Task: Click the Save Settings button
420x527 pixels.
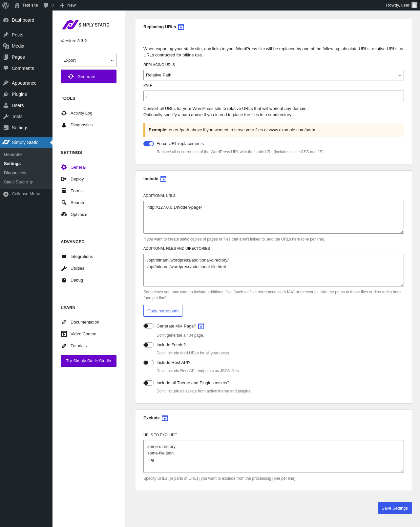Action: [395, 508]
